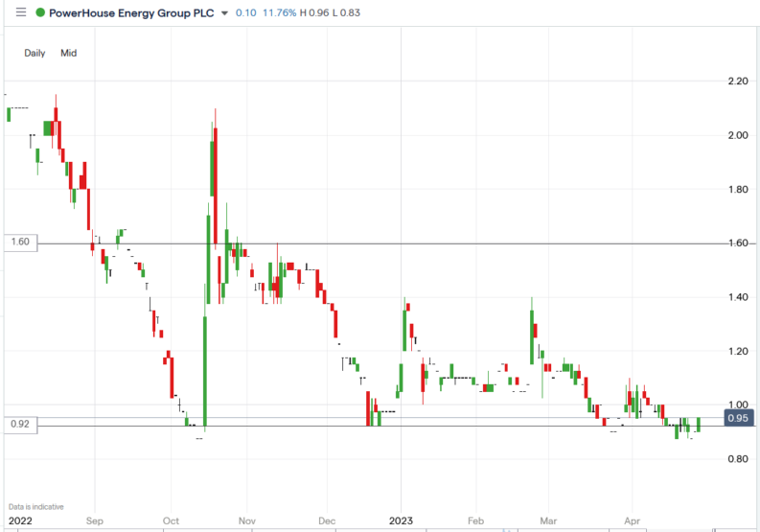This screenshot has height=532, width=760.
Task: Click the Dec label on time axis
Action: tap(326, 522)
